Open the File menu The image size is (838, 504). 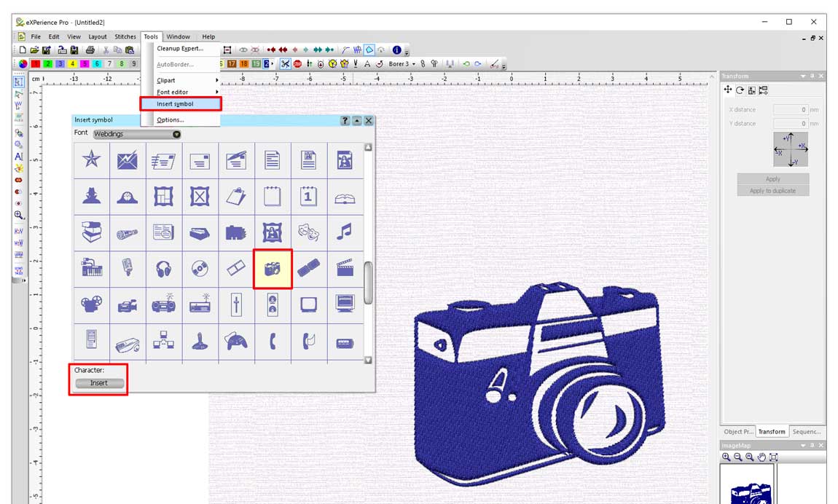(x=36, y=37)
